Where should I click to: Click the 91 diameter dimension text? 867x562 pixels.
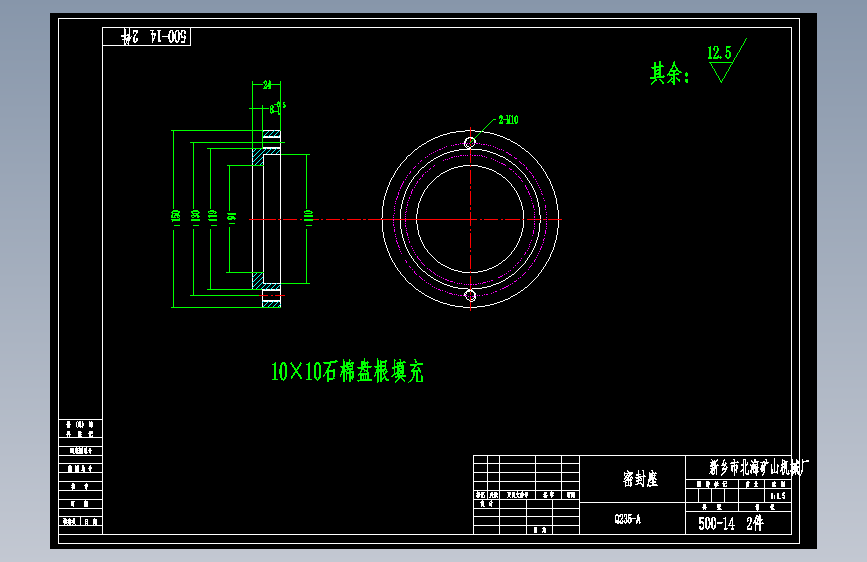pos(231,218)
